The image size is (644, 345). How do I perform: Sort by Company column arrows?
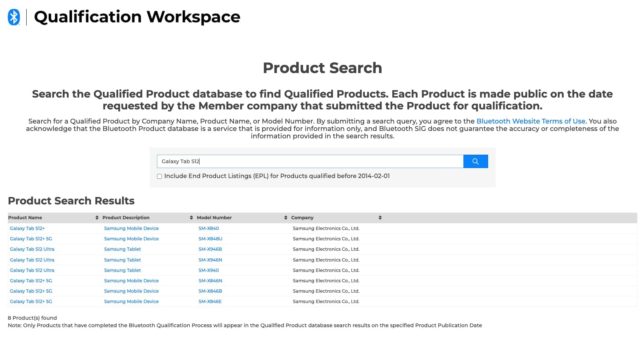(380, 218)
